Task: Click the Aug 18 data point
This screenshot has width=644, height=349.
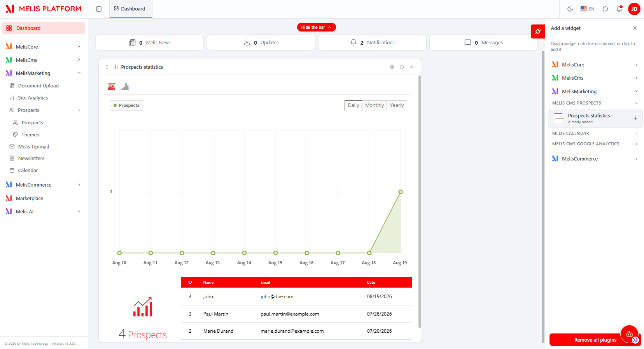Action: pos(369,253)
